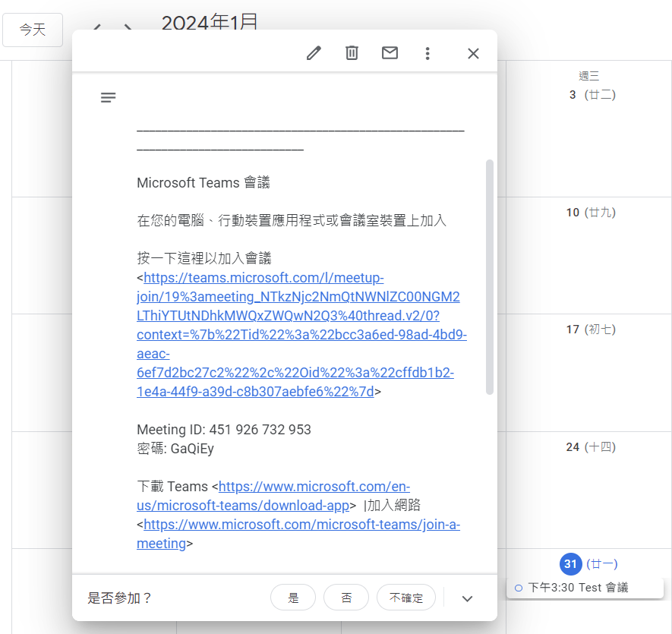This screenshot has height=634, width=672.
Task: Click the 密碼: GaQiEy text
Action: point(175,449)
